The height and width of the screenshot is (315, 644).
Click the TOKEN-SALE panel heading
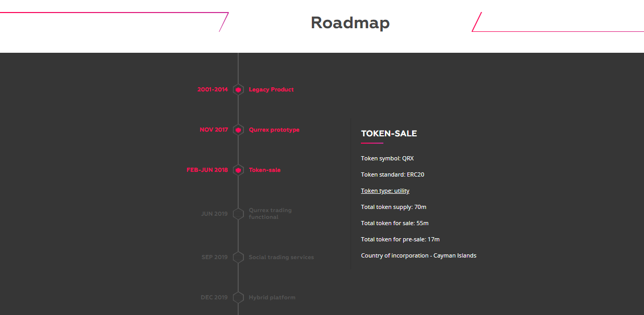(x=389, y=133)
